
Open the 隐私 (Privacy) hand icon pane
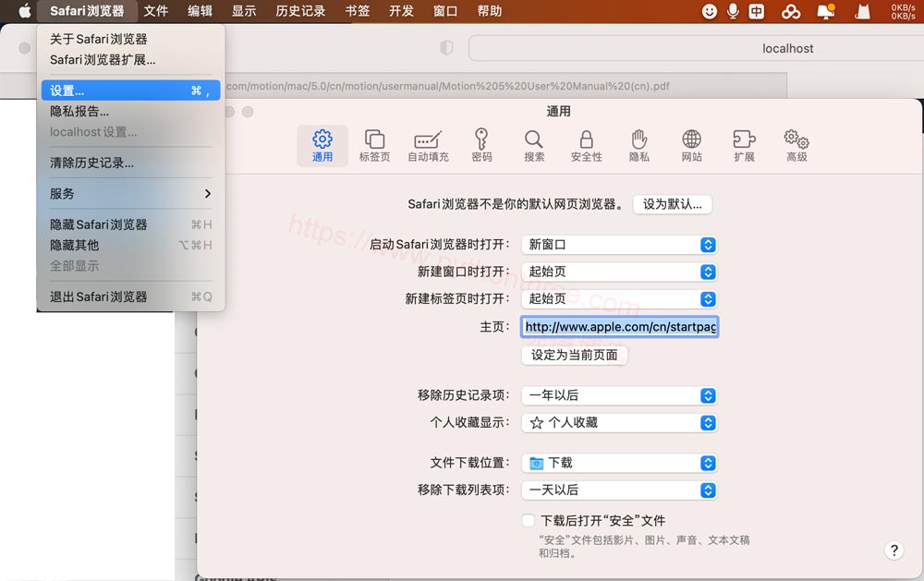[x=638, y=146]
